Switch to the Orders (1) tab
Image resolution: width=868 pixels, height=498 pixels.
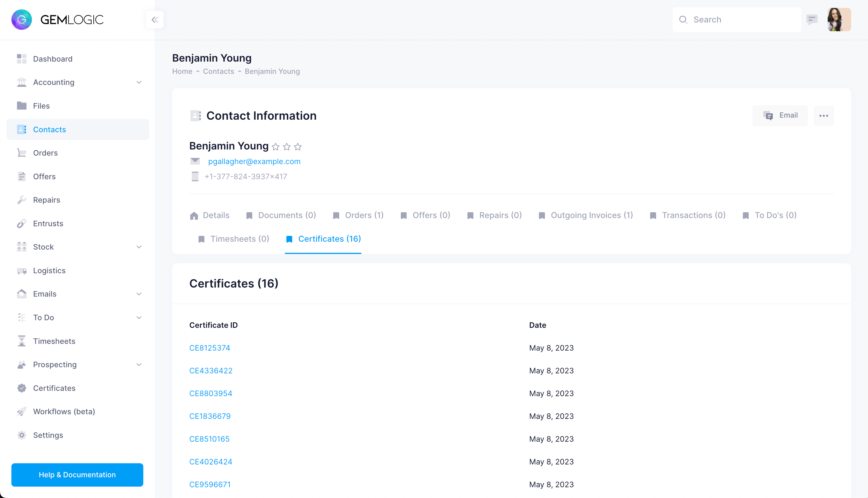pyautogui.click(x=358, y=215)
